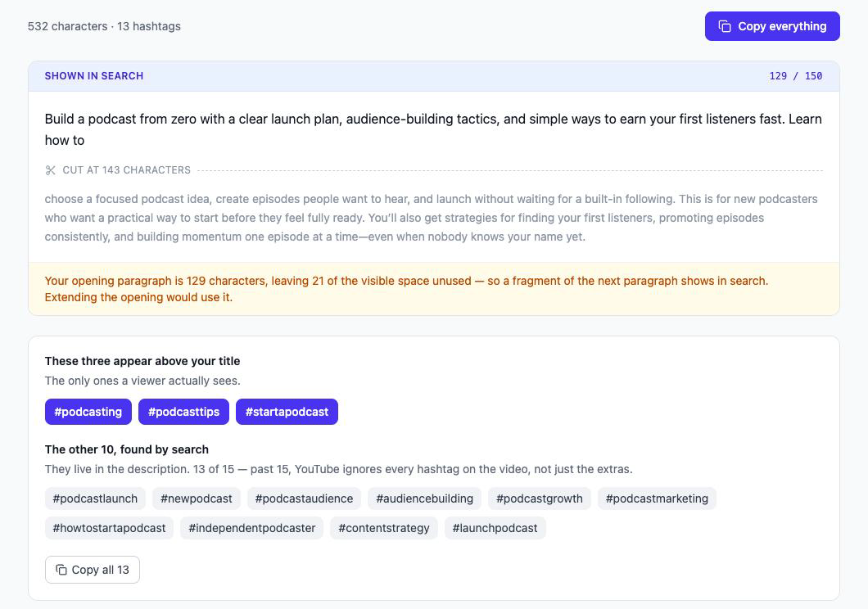The height and width of the screenshot is (609, 868).
Task: Pick the #audiencebuilding tag
Action: coord(425,498)
